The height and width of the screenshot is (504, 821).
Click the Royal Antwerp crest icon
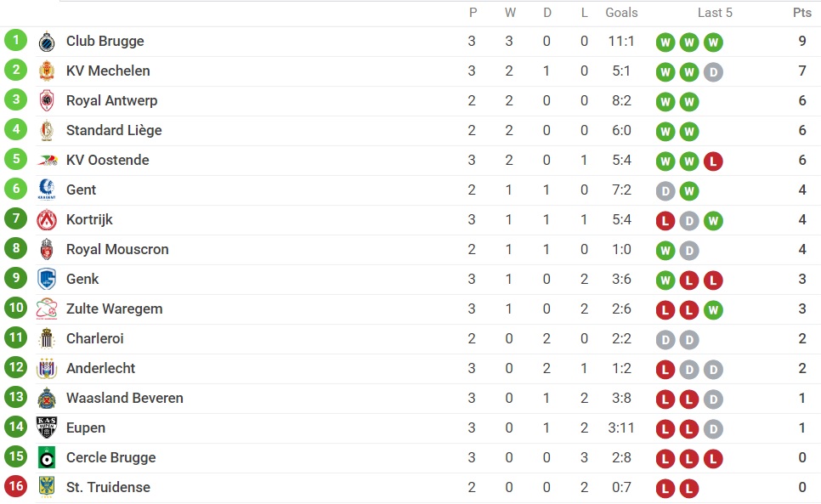(47, 100)
